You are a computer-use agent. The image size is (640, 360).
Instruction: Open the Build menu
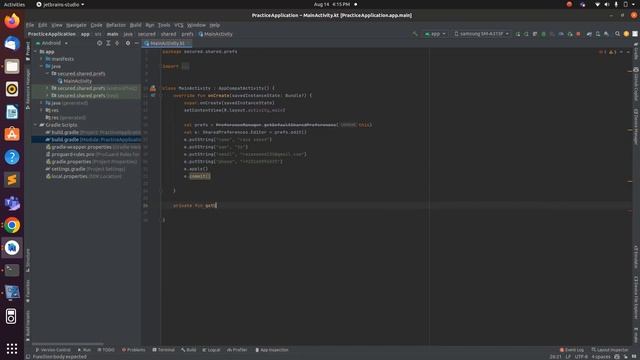(136, 25)
